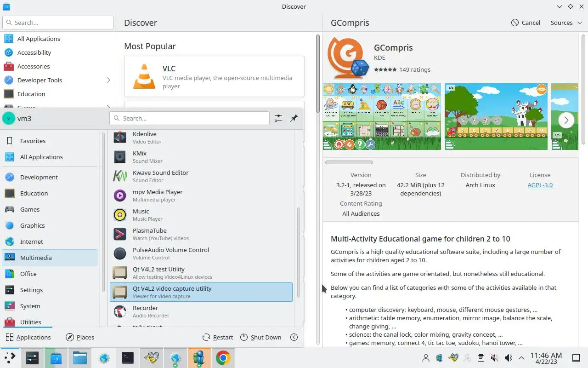Open PlasmaTube app

click(x=201, y=234)
